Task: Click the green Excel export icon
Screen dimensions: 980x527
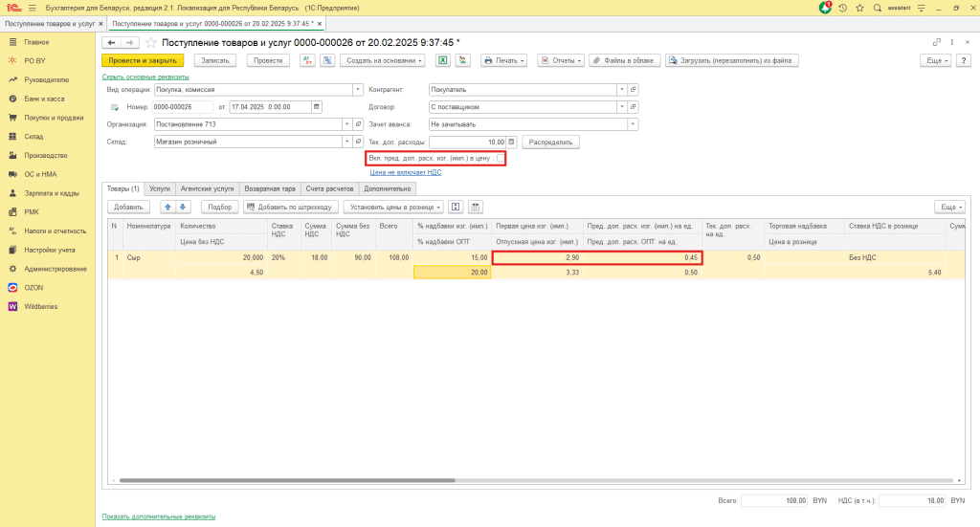Action: [x=442, y=60]
